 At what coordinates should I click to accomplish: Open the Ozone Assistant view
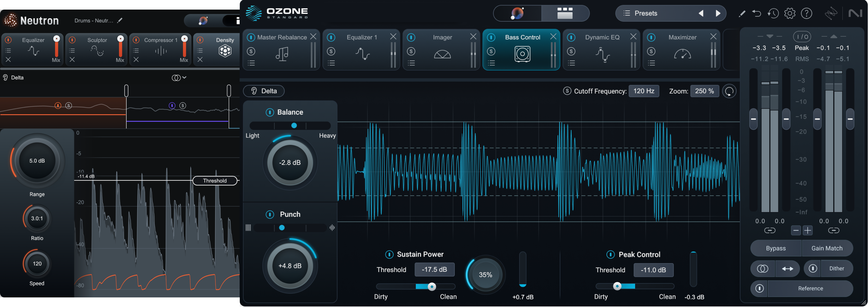point(517,13)
